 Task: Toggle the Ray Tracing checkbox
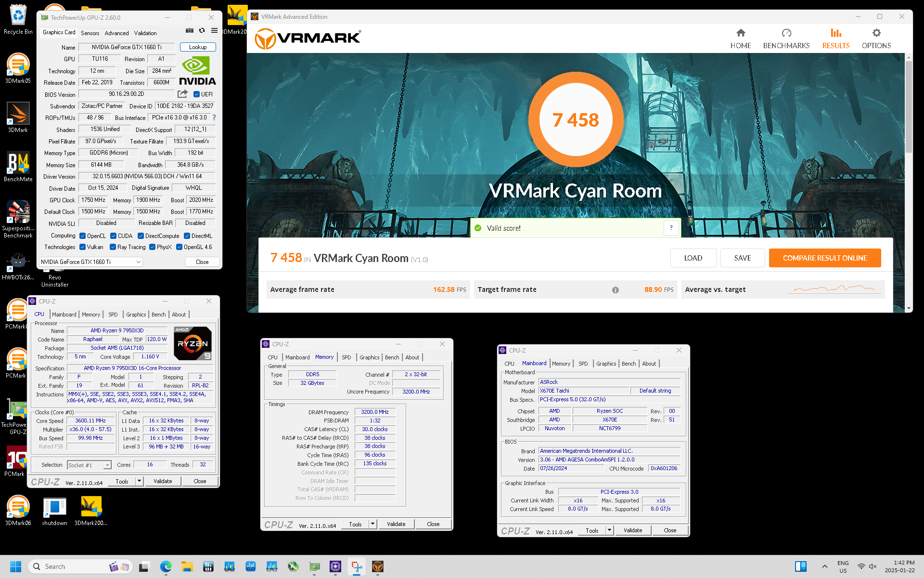click(113, 247)
